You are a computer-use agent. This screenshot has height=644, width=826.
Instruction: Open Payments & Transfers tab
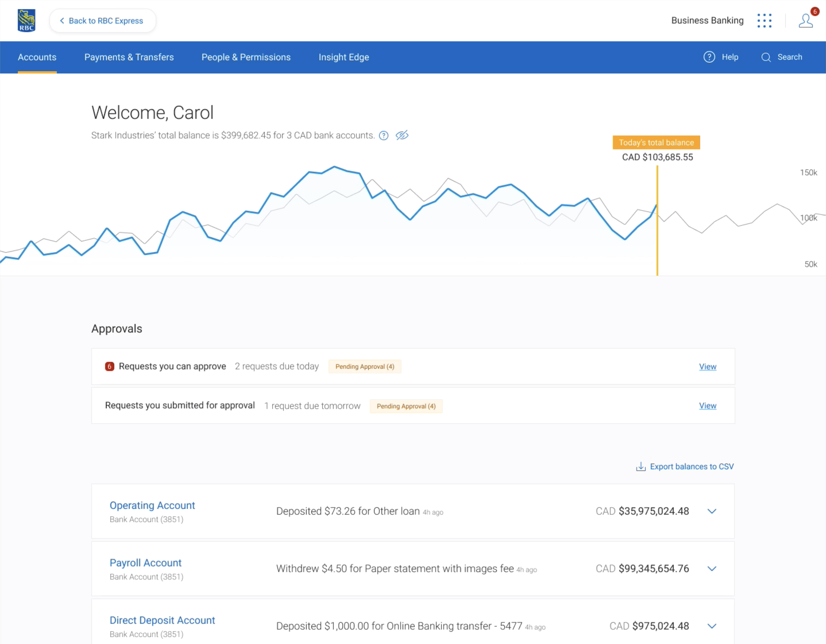click(x=129, y=57)
